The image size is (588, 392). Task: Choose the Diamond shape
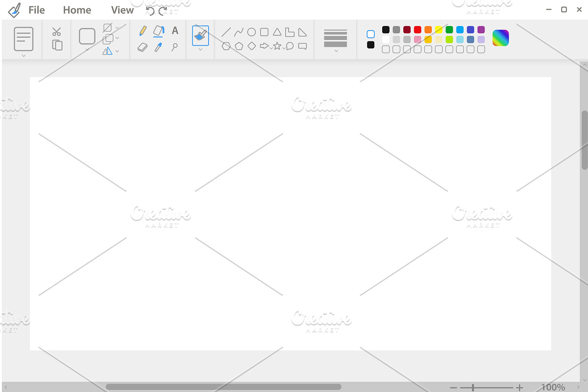pyautogui.click(x=251, y=46)
